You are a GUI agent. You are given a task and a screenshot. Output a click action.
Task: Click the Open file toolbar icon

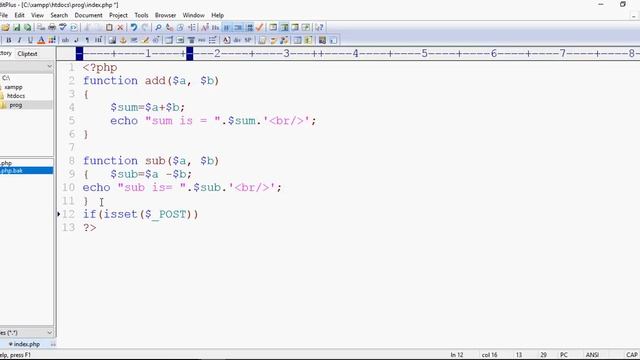coord(5,27)
